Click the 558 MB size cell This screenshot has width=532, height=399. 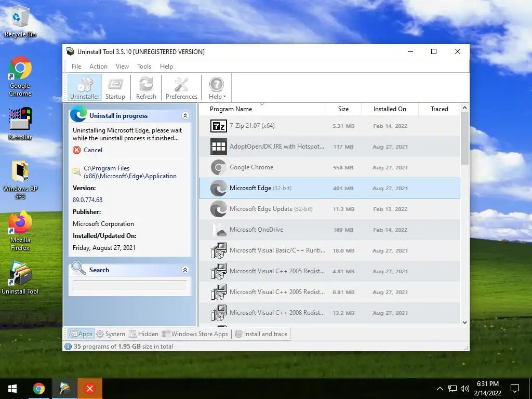point(343,167)
